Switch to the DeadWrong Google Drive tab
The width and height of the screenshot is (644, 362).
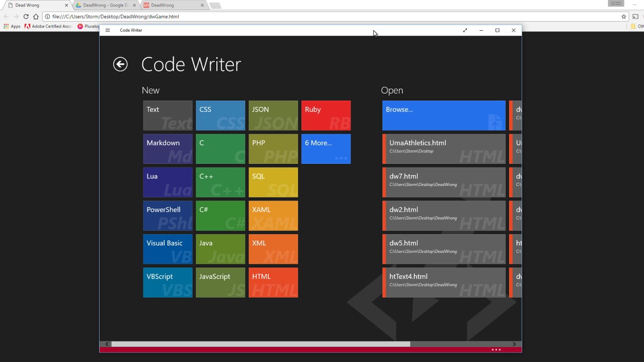coord(105,5)
